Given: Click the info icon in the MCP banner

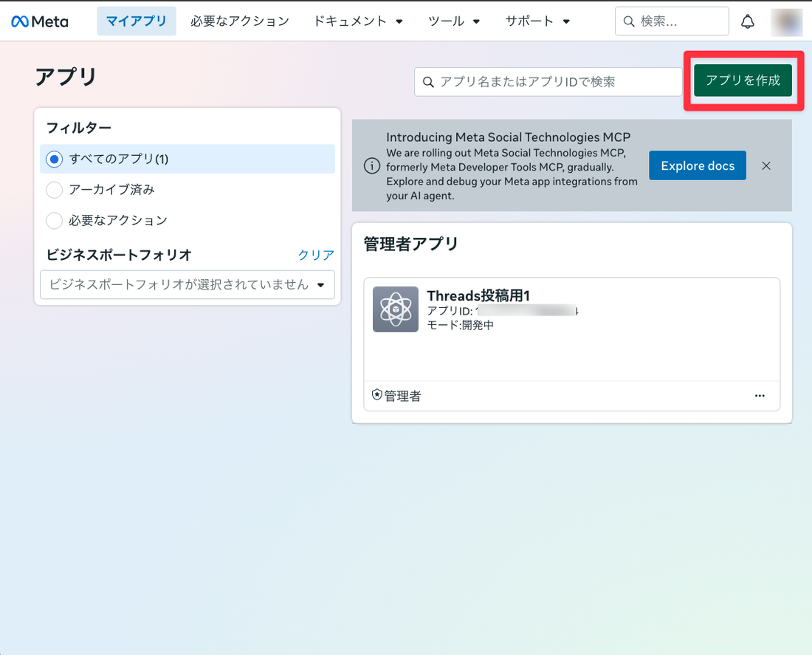Looking at the screenshot, I should (372, 166).
